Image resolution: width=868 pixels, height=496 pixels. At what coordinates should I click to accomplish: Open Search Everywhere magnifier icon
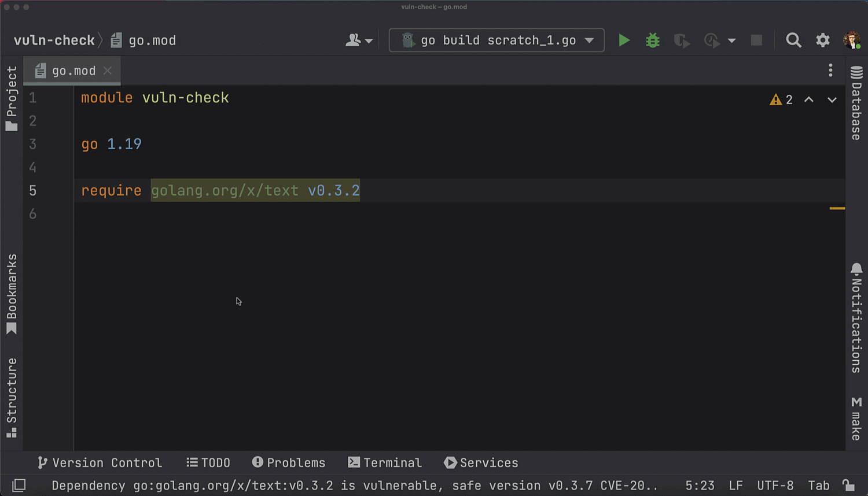[x=793, y=40]
